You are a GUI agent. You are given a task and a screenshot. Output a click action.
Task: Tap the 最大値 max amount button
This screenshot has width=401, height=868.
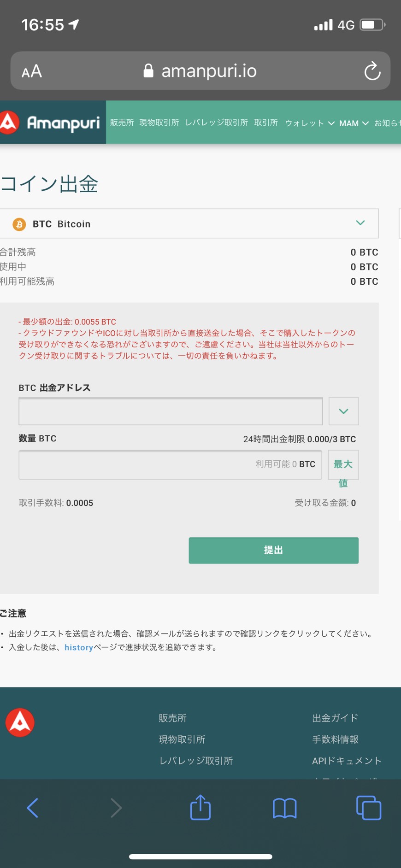[x=343, y=465]
